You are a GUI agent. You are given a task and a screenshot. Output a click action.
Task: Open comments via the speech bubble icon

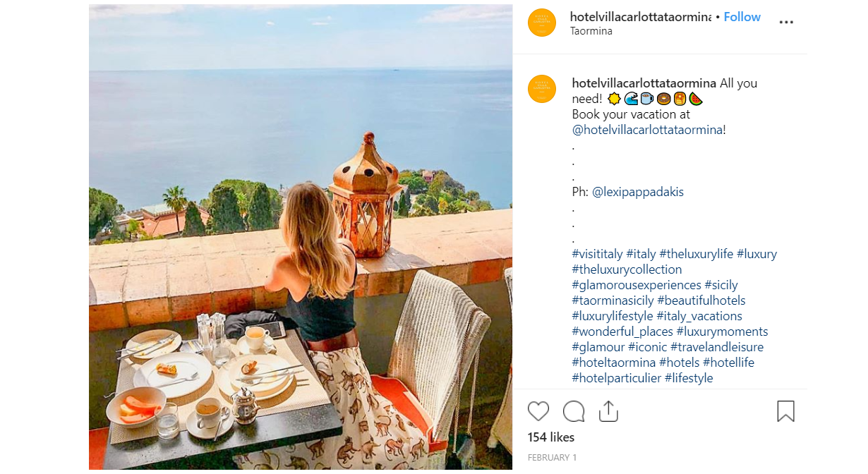pyautogui.click(x=574, y=411)
